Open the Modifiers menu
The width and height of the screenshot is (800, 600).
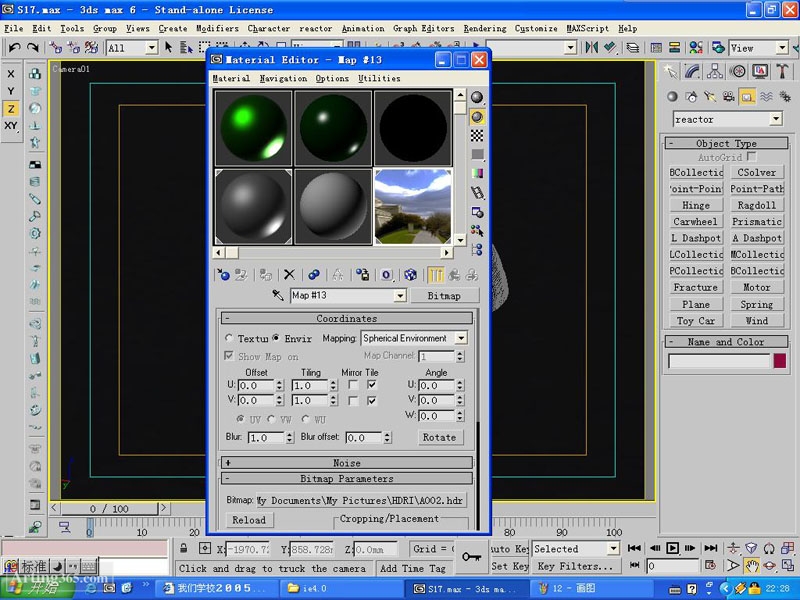coord(217,29)
